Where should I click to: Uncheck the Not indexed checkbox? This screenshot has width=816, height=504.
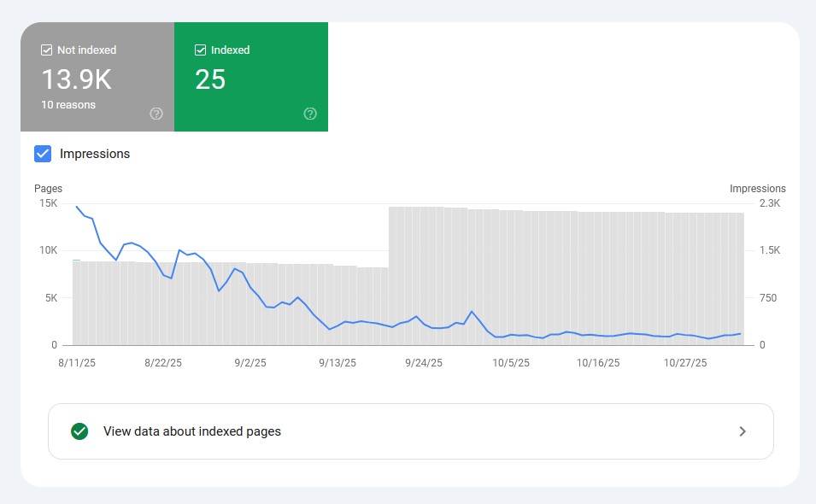46,50
